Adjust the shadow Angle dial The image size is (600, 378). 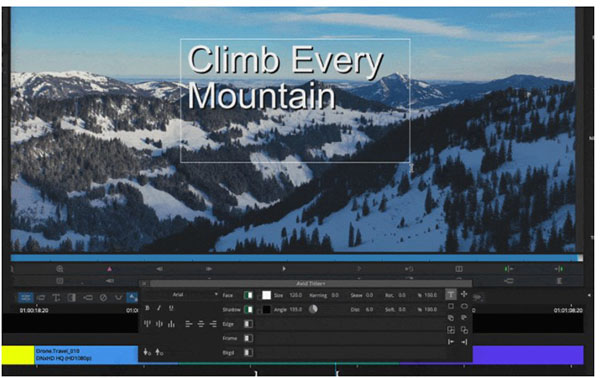(313, 309)
